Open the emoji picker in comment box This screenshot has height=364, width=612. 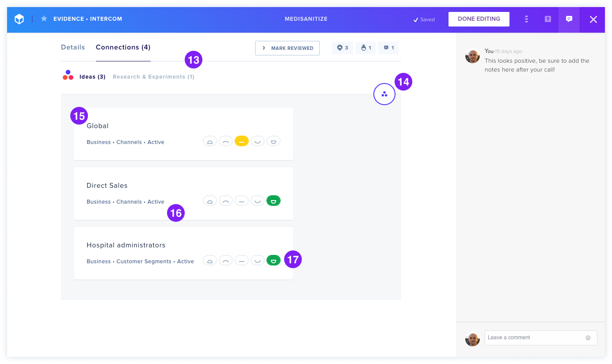(x=588, y=338)
